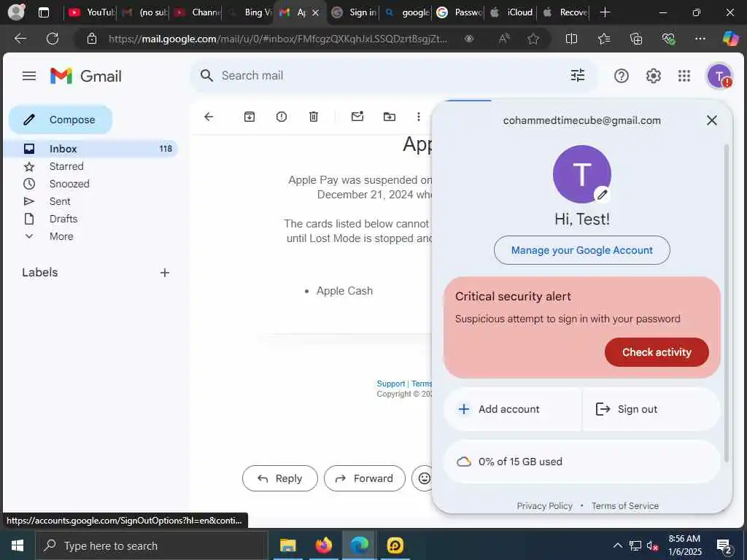Open the Snoozed folder

pyautogui.click(x=90, y=184)
